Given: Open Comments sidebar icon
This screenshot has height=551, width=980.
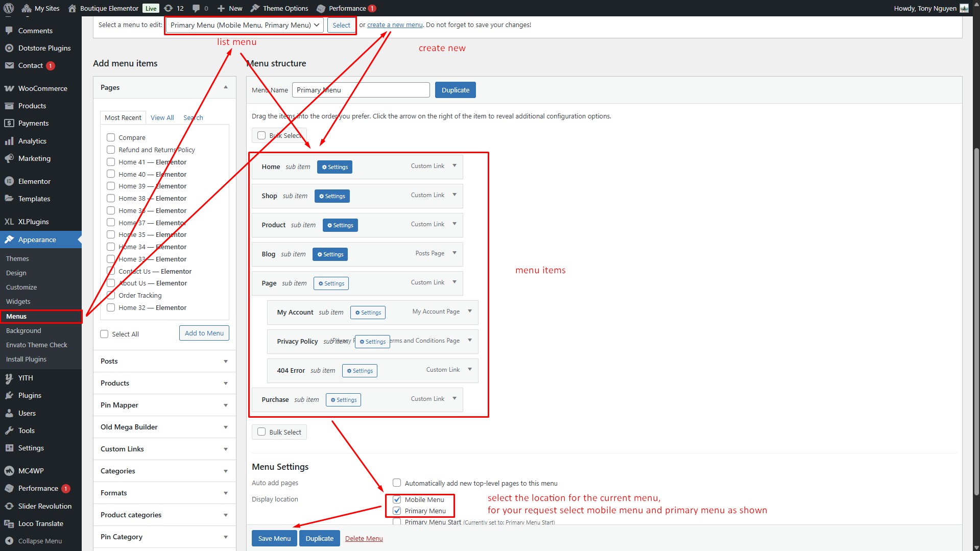Looking at the screenshot, I should tap(9, 31).
